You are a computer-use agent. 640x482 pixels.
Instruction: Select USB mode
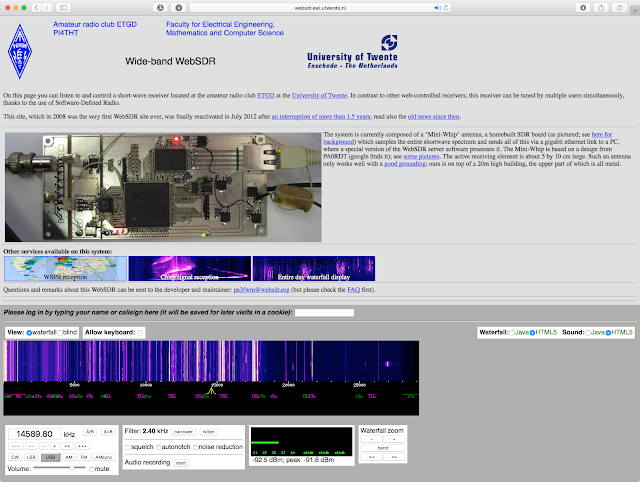tap(51, 458)
